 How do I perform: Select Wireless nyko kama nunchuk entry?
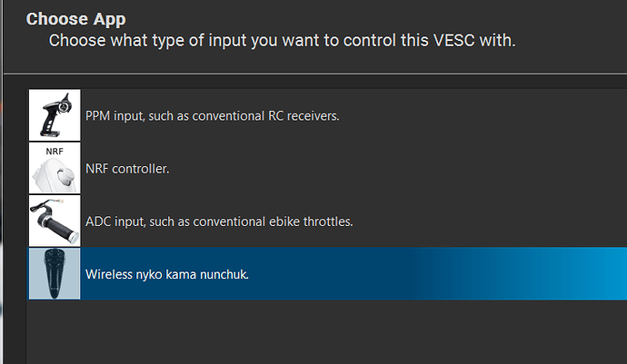[x=166, y=274]
